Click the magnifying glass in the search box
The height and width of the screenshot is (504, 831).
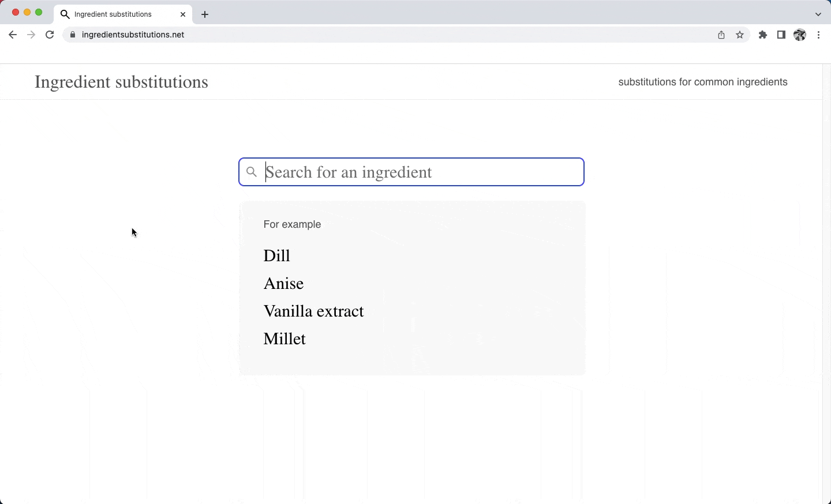tap(252, 172)
